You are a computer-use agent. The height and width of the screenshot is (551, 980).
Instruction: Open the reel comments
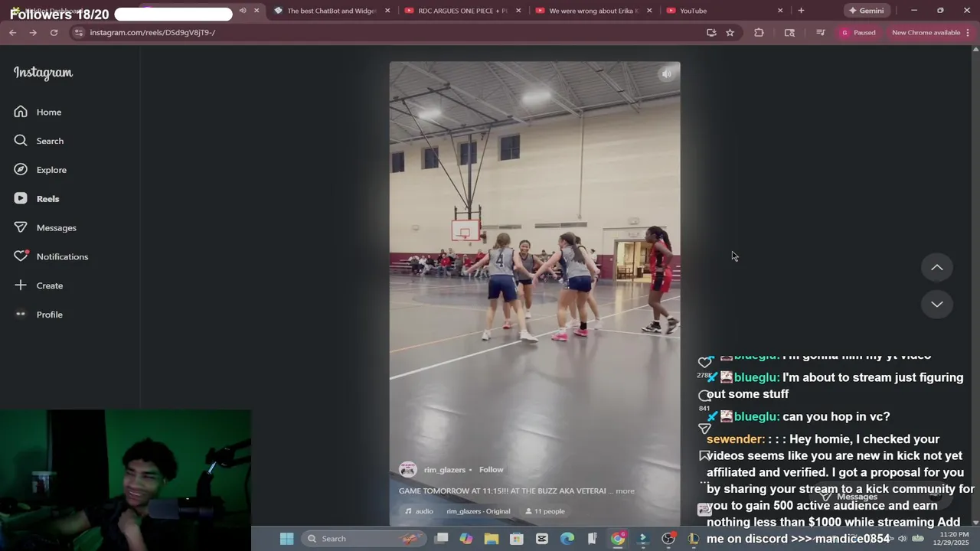704,396
